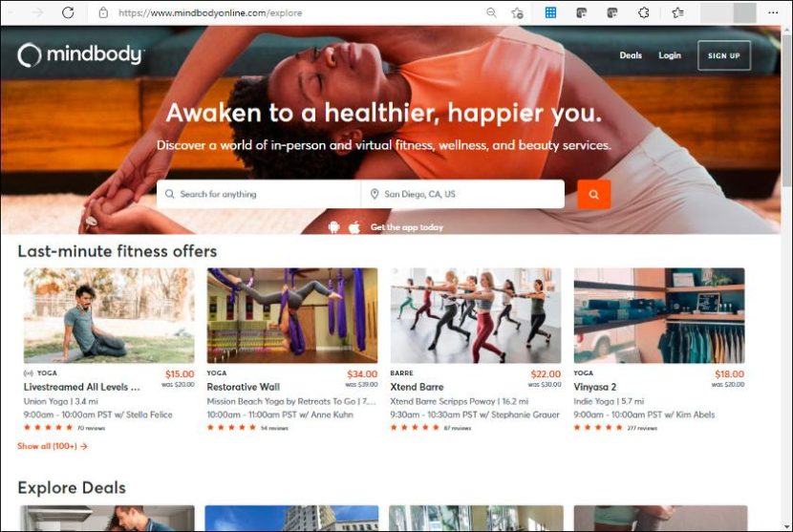Click the SIGN UP button
Screen dimensions: 793x532
pos(723,55)
